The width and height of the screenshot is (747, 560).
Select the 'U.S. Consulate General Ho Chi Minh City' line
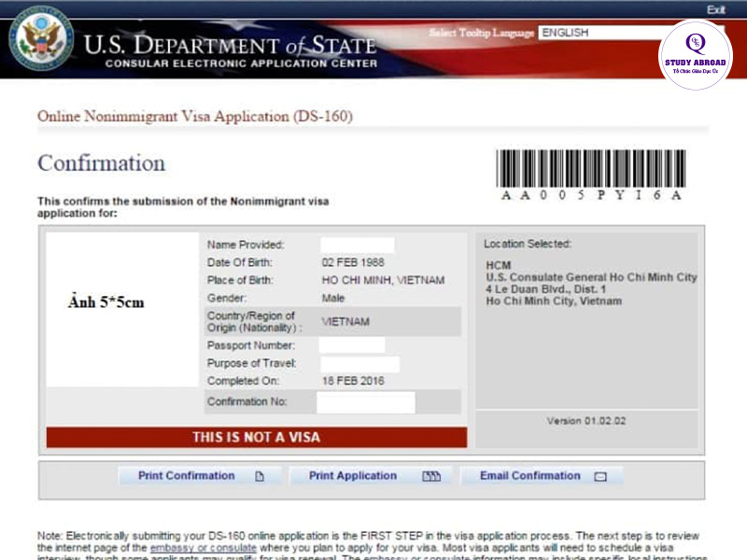click(591, 277)
